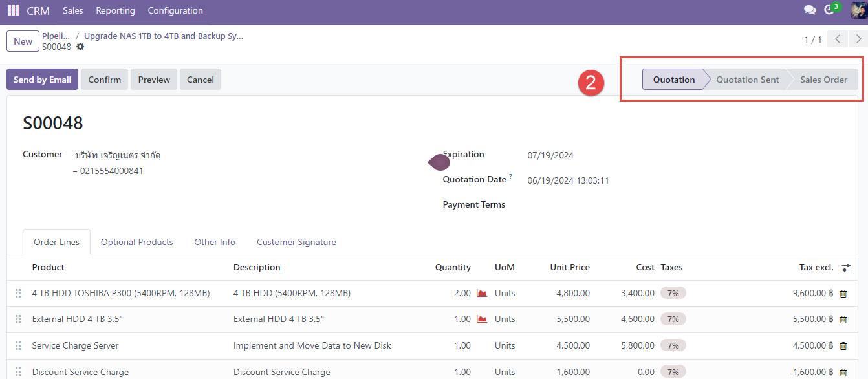
Task: Go to the next record arrow
Action: [x=858, y=39]
